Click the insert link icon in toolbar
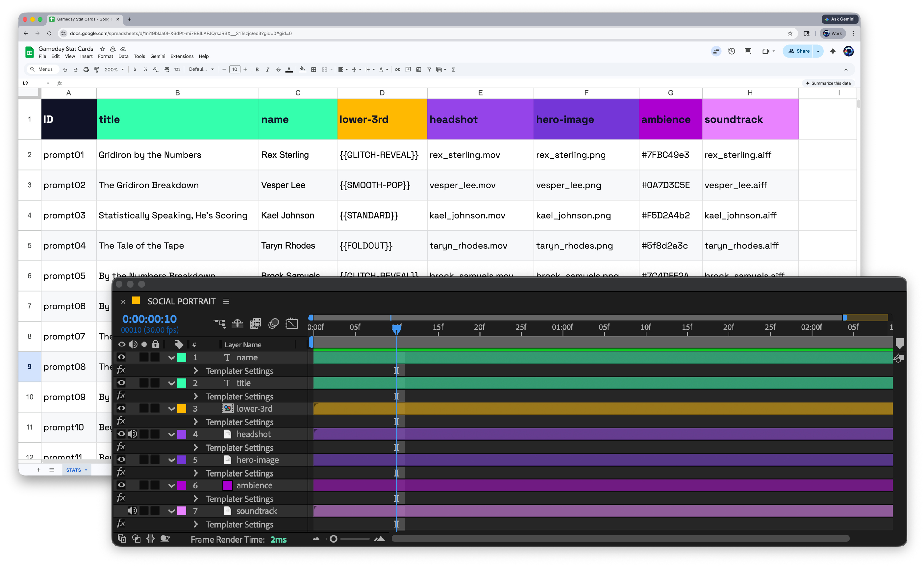This screenshot has height=566, width=924. 397,69
